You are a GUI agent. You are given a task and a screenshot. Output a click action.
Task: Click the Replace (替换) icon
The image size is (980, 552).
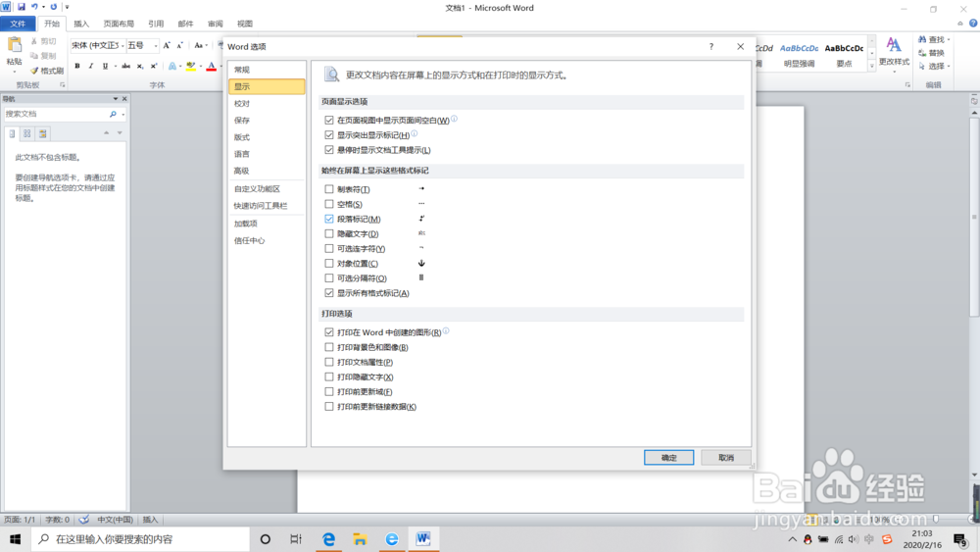click(922, 53)
